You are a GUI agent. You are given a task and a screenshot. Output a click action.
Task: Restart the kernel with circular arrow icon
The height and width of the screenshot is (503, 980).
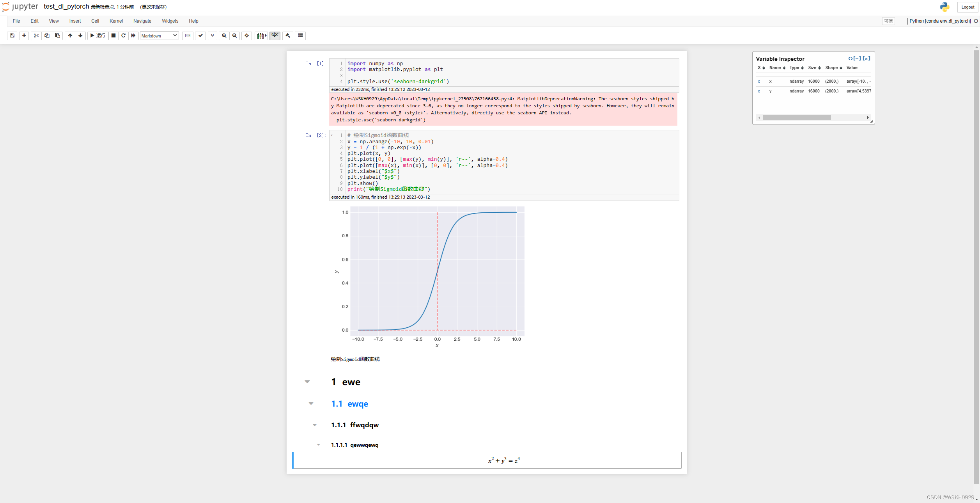(123, 36)
